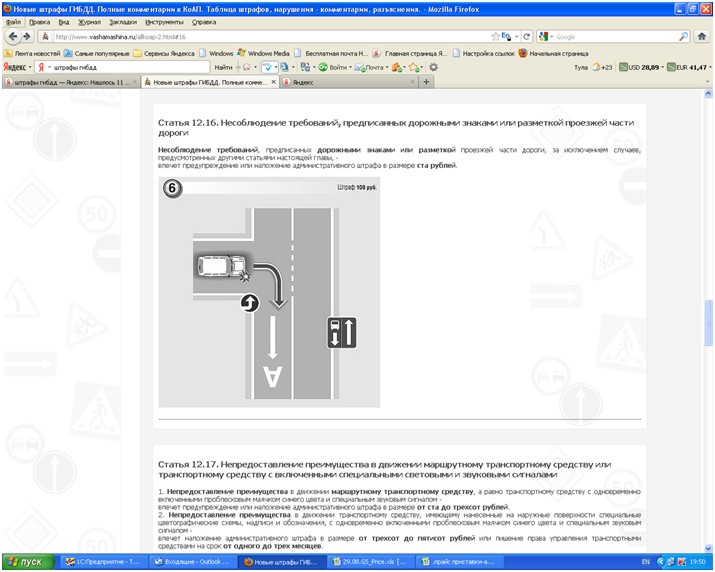
Task: Click the fine illustration number 6 image
Action: 269,292
